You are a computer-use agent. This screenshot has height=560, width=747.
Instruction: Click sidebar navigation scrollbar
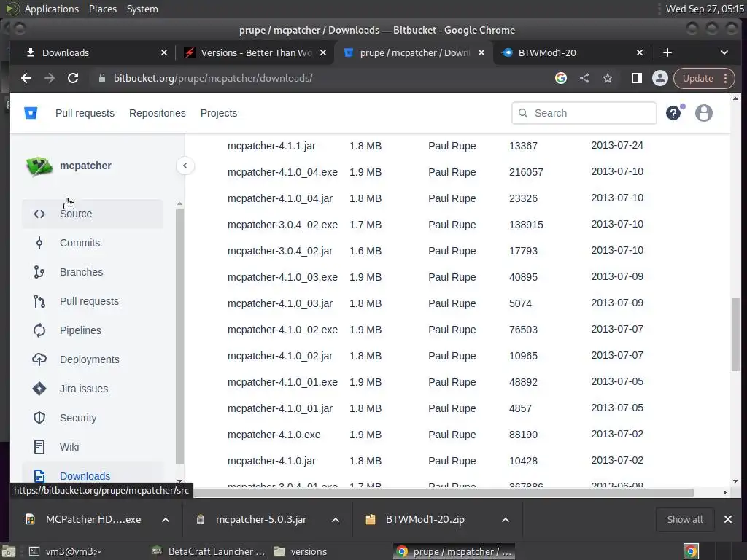[x=179, y=335]
